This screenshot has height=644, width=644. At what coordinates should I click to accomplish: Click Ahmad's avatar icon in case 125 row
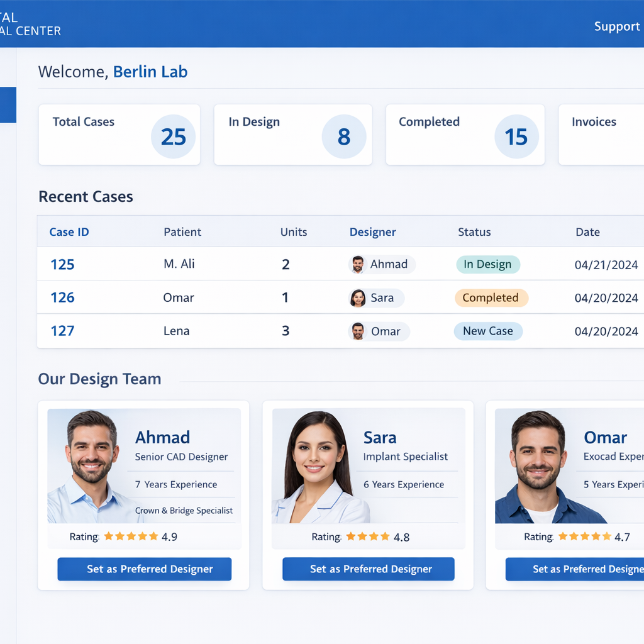click(358, 265)
